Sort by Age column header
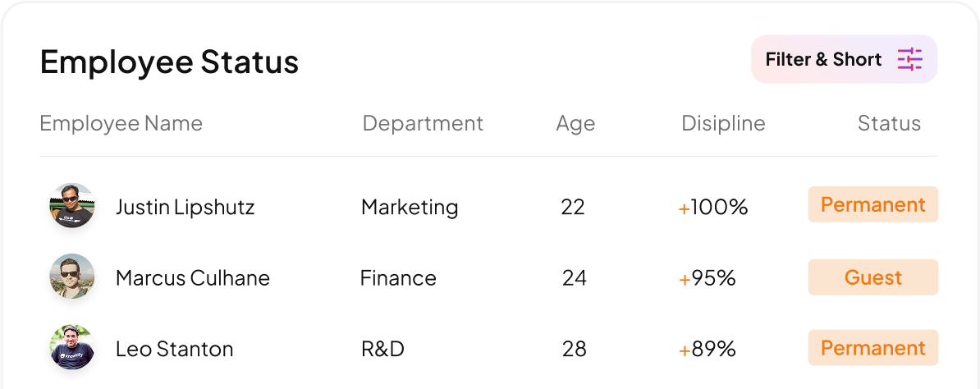Image resolution: width=980 pixels, height=389 pixels. (575, 124)
